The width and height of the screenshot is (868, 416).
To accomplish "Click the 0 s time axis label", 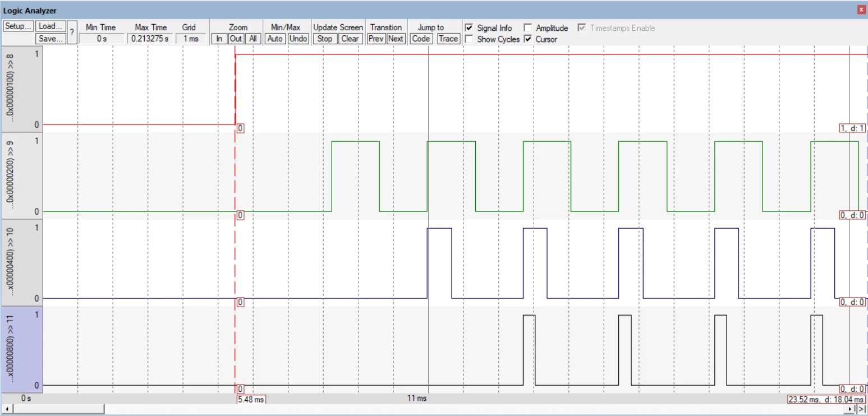I will [x=26, y=398].
